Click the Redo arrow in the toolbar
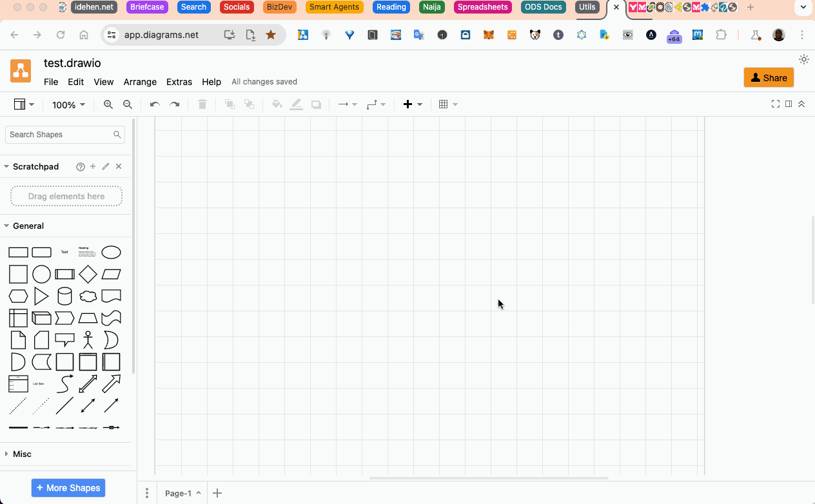 (x=174, y=104)
